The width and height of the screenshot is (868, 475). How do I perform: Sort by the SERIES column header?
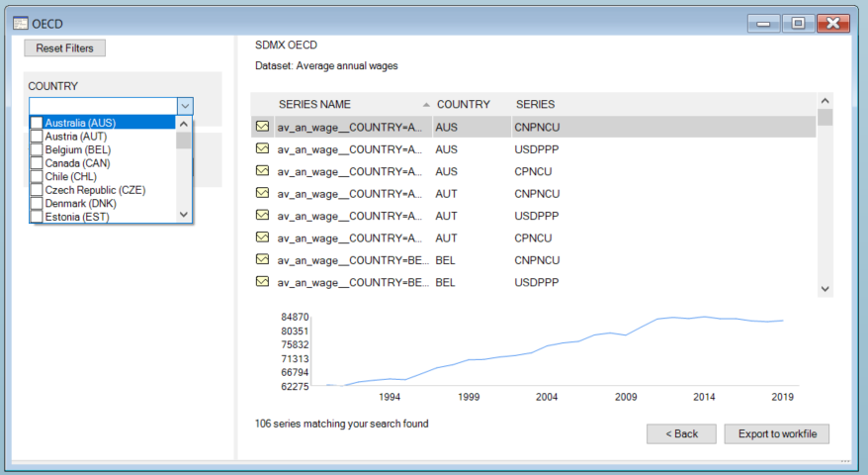(535, 104)
